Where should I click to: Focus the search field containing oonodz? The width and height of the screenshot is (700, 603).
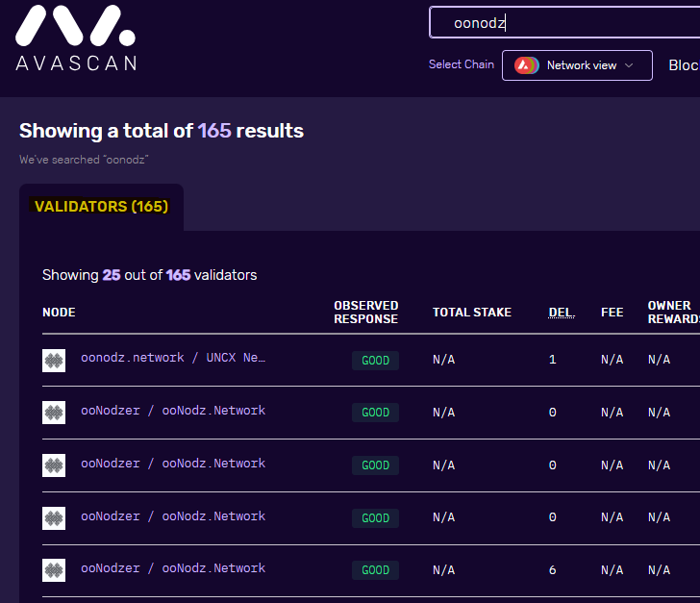coord(564,22)
